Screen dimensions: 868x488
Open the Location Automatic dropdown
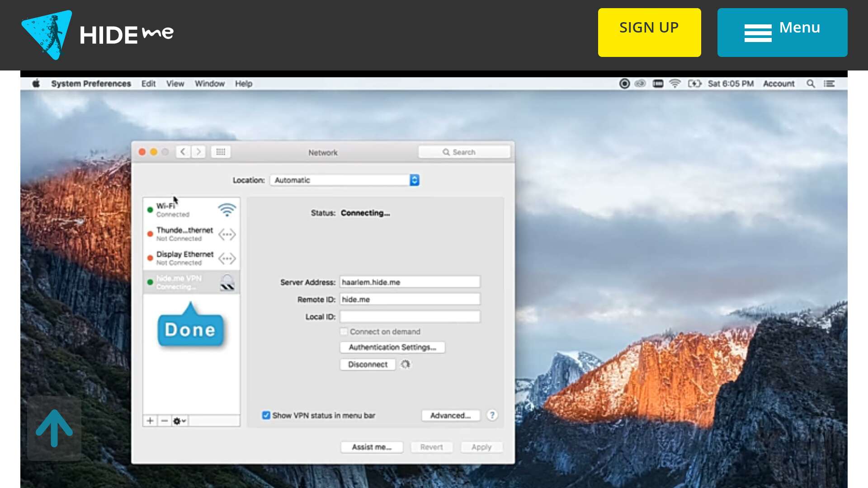(x=344, y=180)
